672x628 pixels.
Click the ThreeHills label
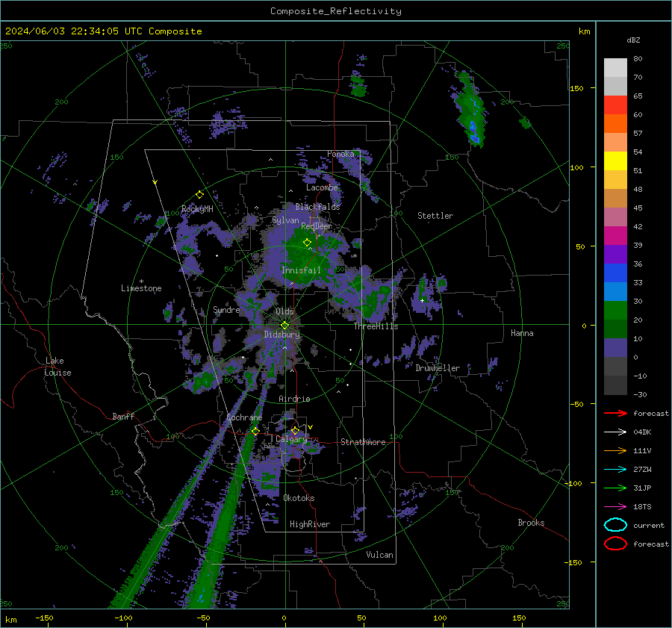[x=376, y=326]
